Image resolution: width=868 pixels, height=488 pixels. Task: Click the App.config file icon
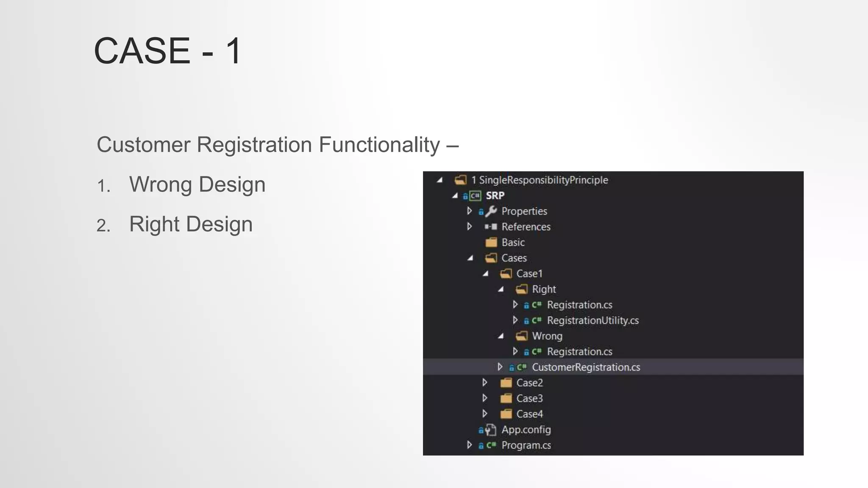point(490,430)
